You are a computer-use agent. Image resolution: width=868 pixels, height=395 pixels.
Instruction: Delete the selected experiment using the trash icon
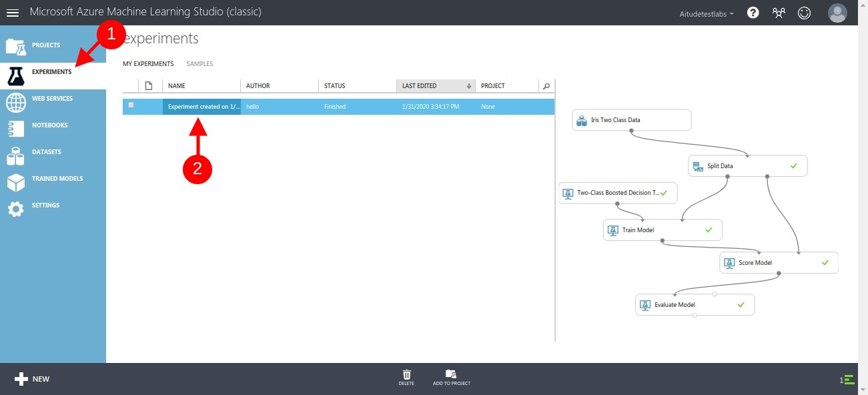[406, 377]
